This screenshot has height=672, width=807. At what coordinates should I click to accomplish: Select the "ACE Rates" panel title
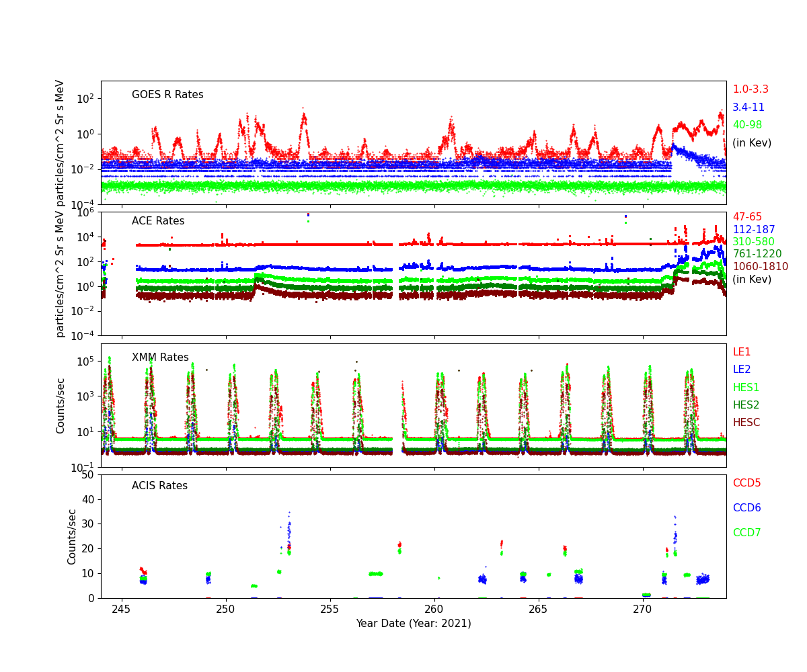pyautogui.click(x=158, y=221)
